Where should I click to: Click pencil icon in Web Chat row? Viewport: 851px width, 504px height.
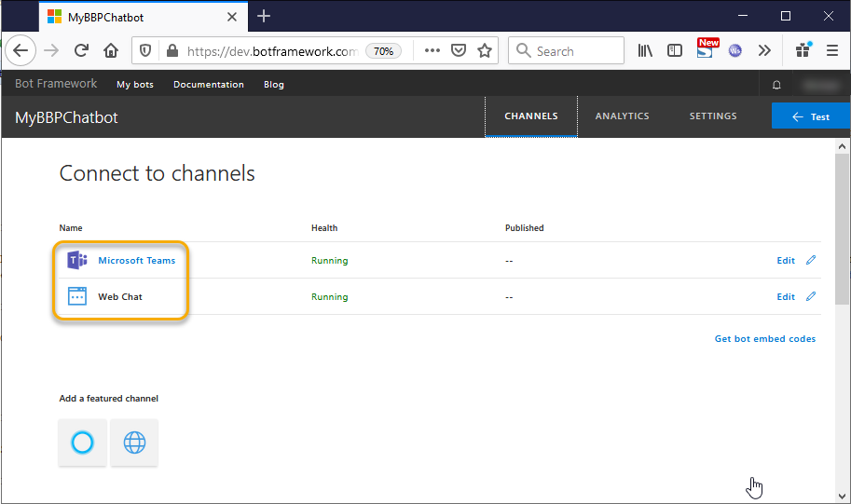(811, 296)
